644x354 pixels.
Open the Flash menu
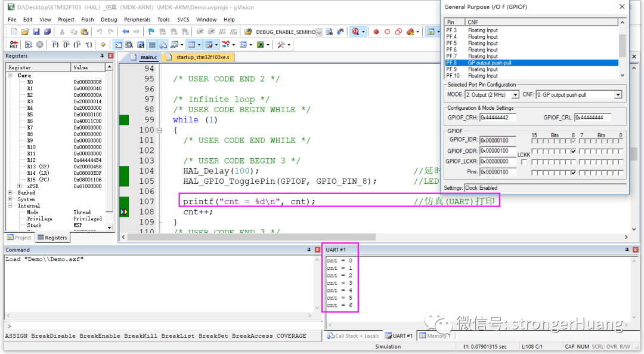pyautogui.click(x=88, y=19)
